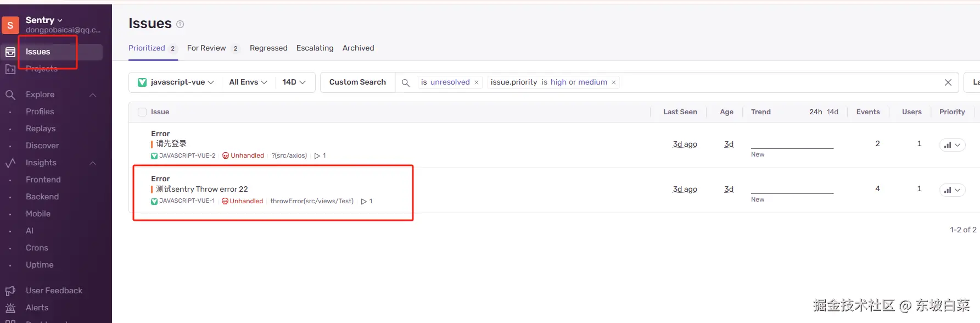Click the Unhandled icon on JAVASCRIPT-VUE-2
This screenshot has height=323, width=980.
226,156
